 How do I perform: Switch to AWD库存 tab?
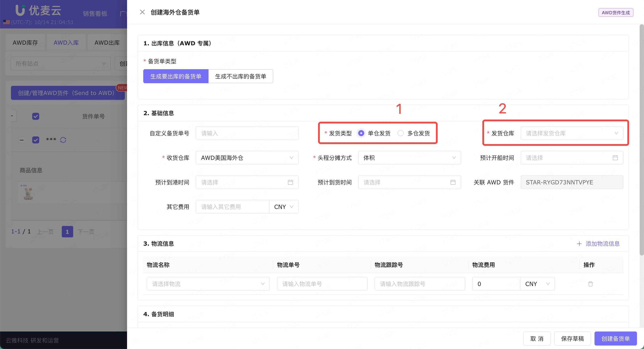(x=25, y=42)
